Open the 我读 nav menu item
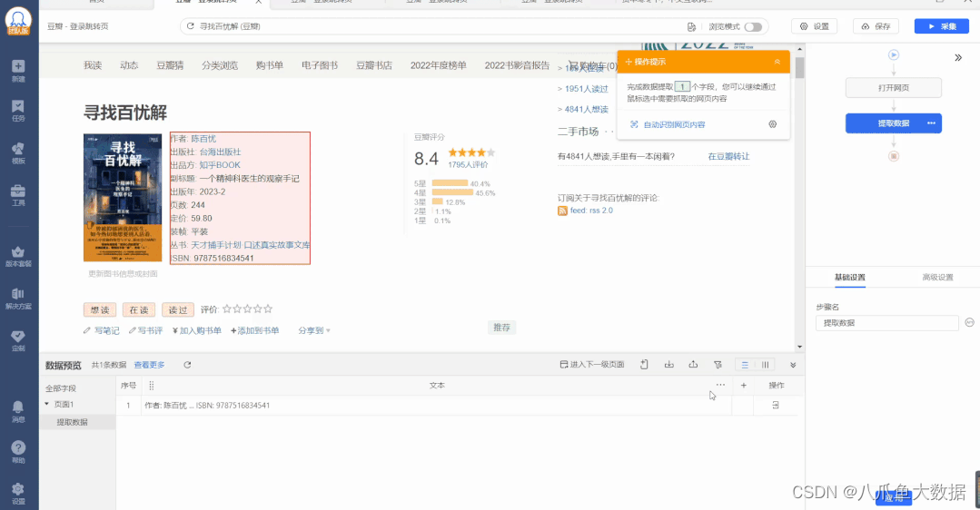 pyautogui.click(x=93, y=65)
